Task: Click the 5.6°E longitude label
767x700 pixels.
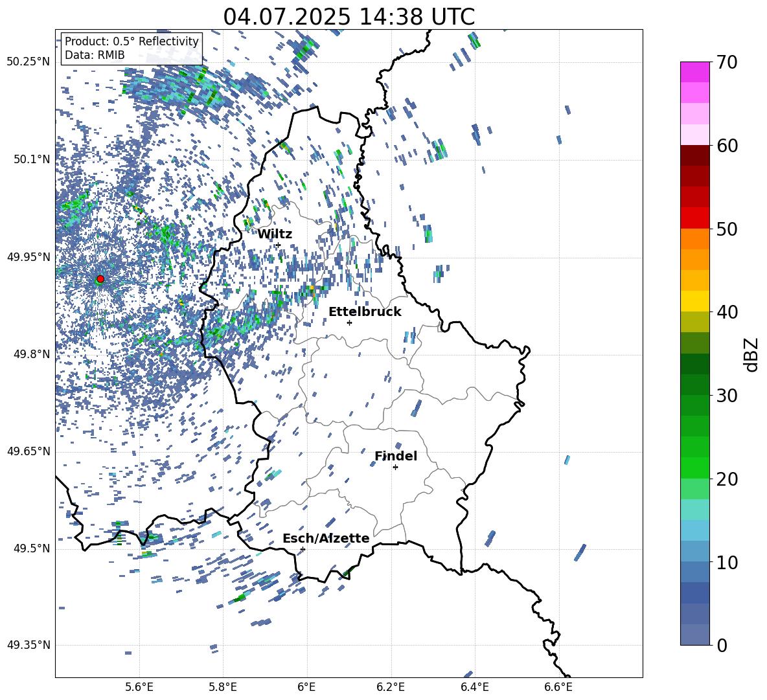Action: click(139, 687)
